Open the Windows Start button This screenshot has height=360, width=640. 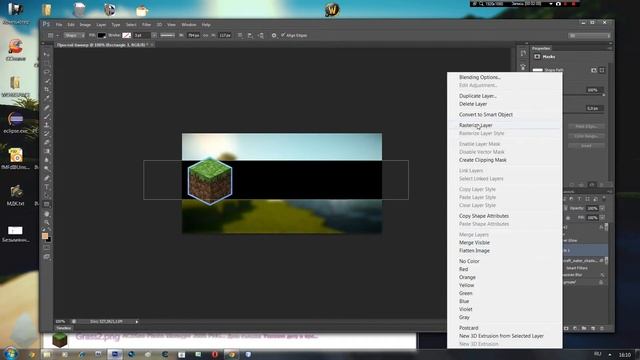pos(10,353)
